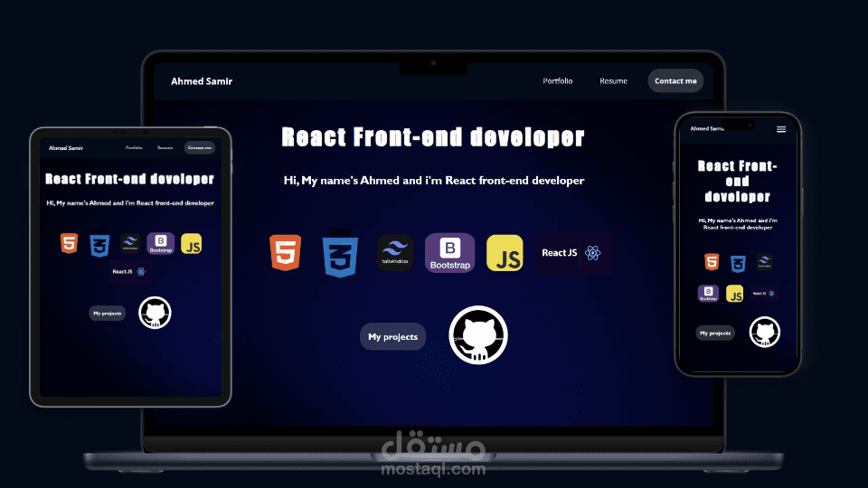Click HTML5 icon on phone mockup
The image size is (868, 488).
tap(712, 262)
